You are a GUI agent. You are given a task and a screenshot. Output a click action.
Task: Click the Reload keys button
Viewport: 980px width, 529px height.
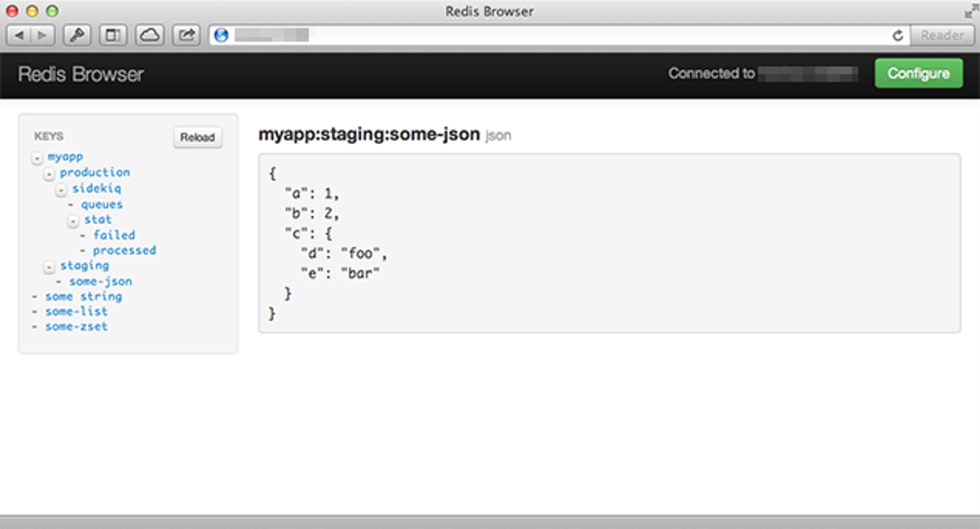(198, 137)
